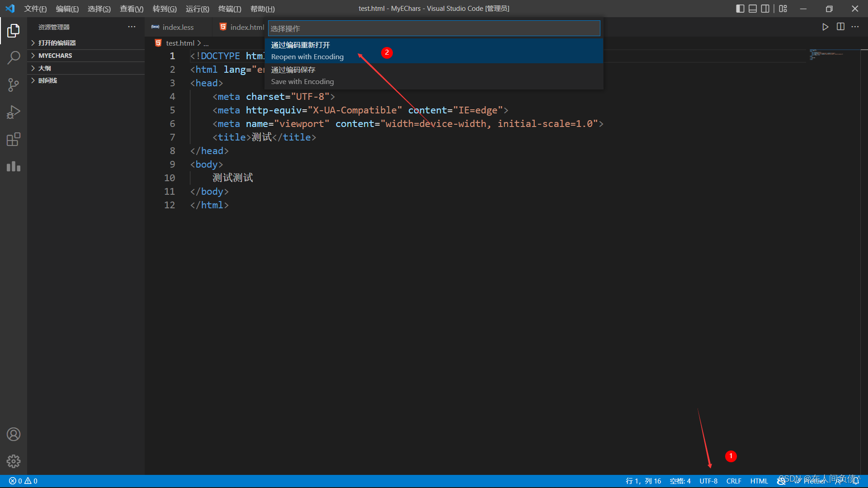Open the Source Control view
The width and height of the screenshot is (868, 488).
14,85
